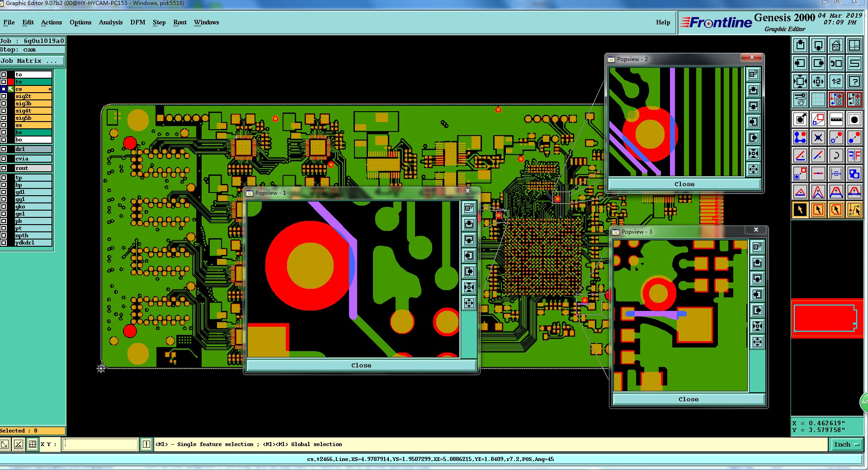Click the X delete point tool icon

[818, 137]
